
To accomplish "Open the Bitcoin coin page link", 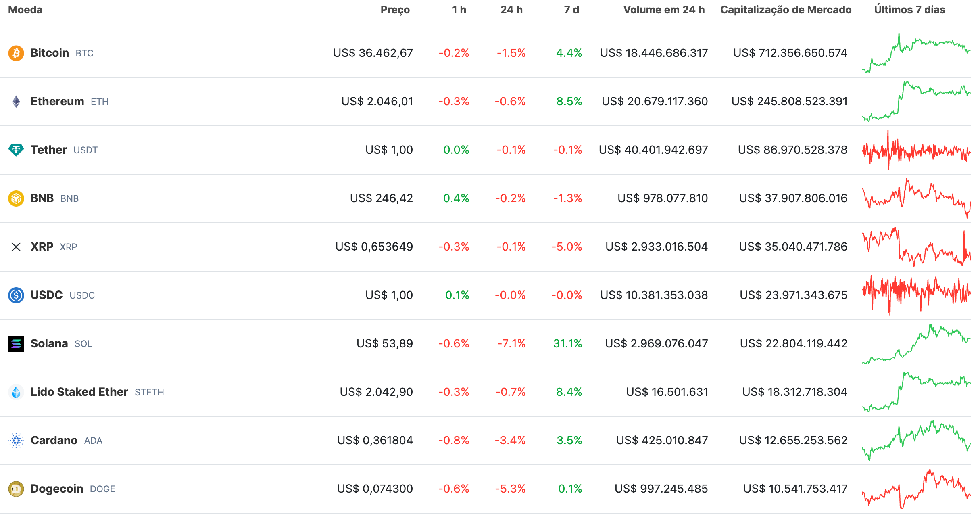I will click(x=50, y=53).
